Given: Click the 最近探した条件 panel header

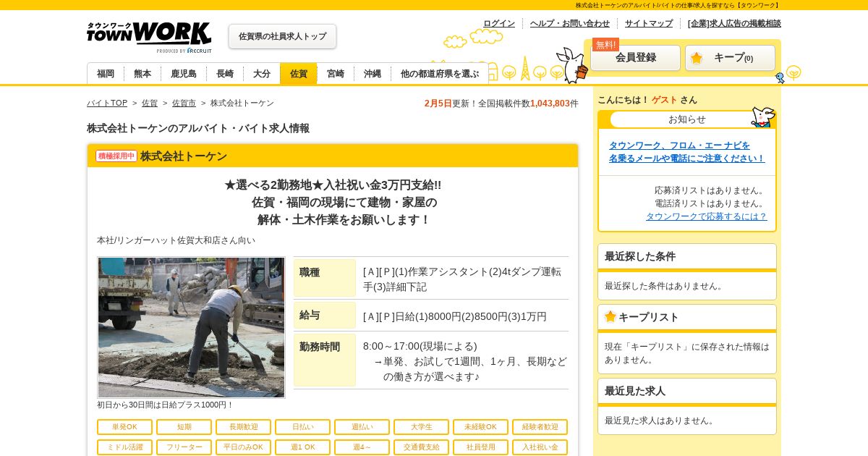Looking at the screenshot, I should [x=687, y=256].
